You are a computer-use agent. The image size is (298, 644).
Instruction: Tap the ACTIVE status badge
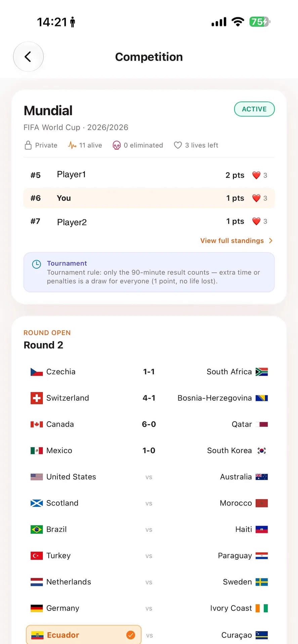254,109
